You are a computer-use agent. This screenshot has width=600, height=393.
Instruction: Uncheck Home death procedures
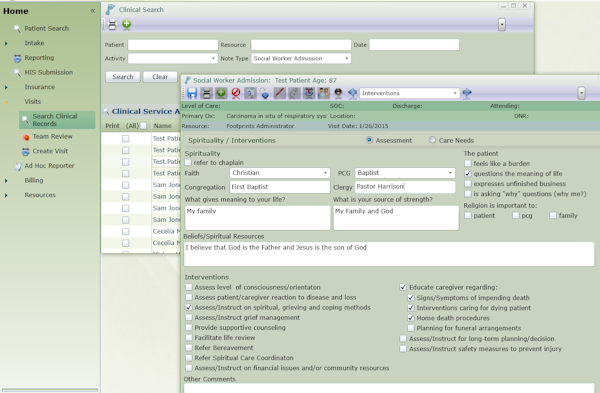tap(411, 318)
